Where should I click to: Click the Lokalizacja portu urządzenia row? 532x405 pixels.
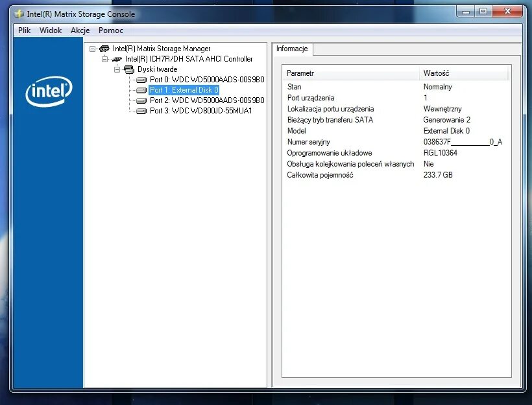pyautogui.click(x=396, y=109)
